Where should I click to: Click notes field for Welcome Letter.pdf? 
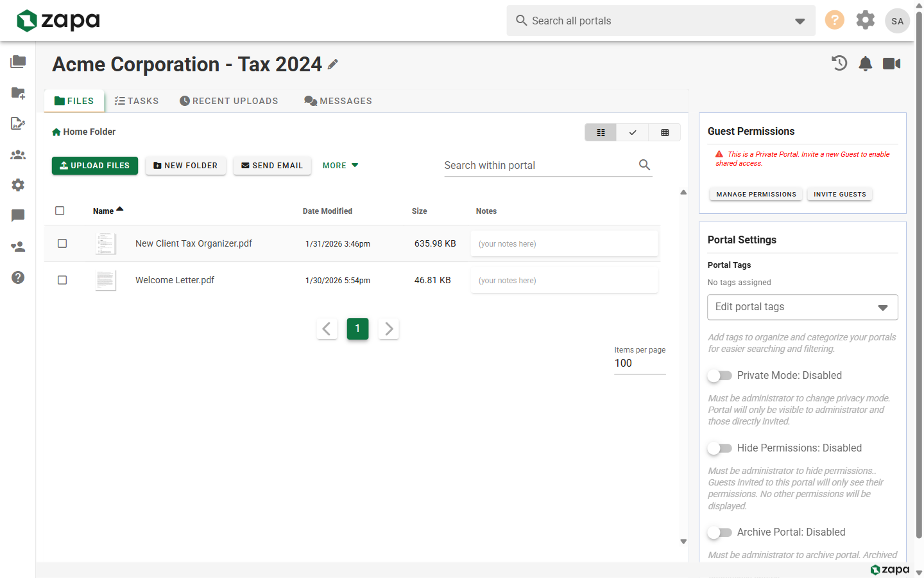pos(565,280)
